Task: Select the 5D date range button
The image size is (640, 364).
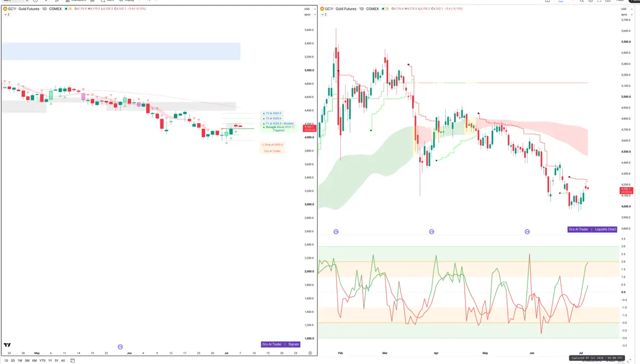Action: point(13,360)
